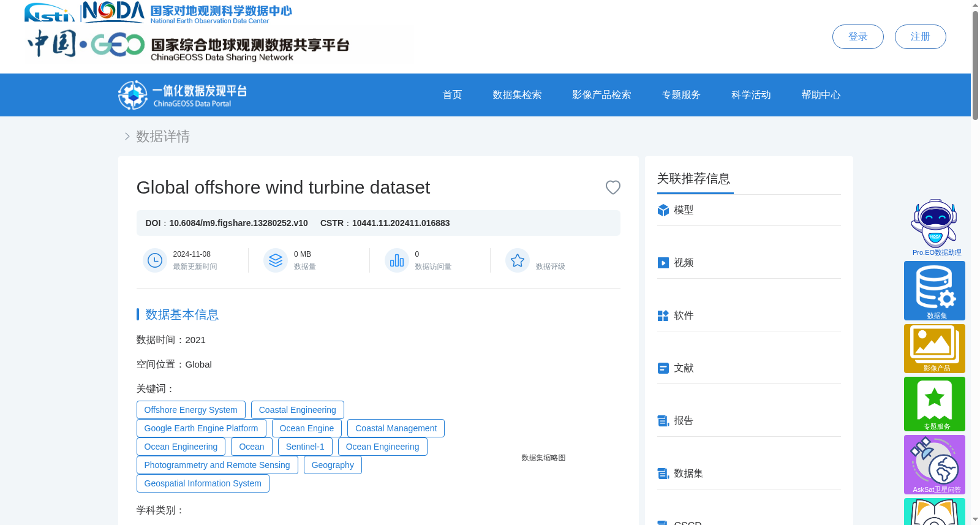Expand the 数据详情 breadcrumb chevron
Image resolution: width=980 pixels, height=525 pixels.
[x=127, y=137]
